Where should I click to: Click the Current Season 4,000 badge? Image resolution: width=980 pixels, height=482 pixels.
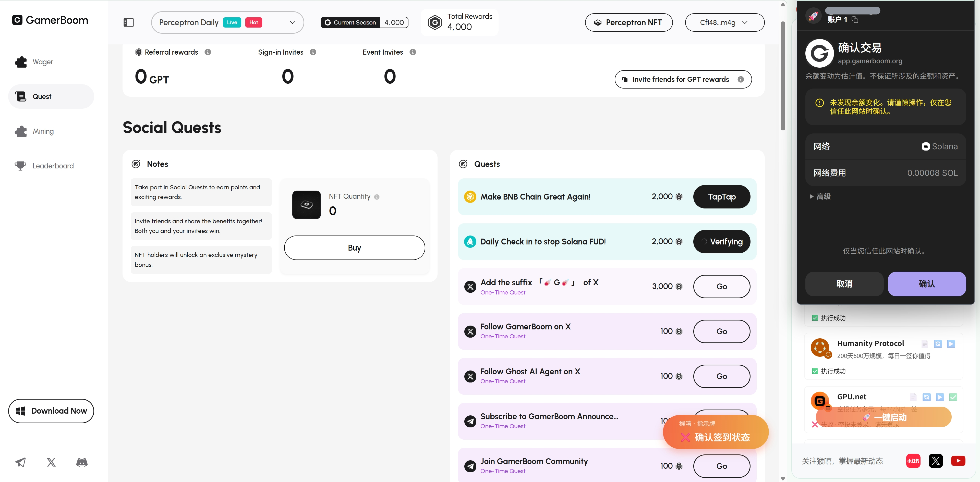click(364, 22)
